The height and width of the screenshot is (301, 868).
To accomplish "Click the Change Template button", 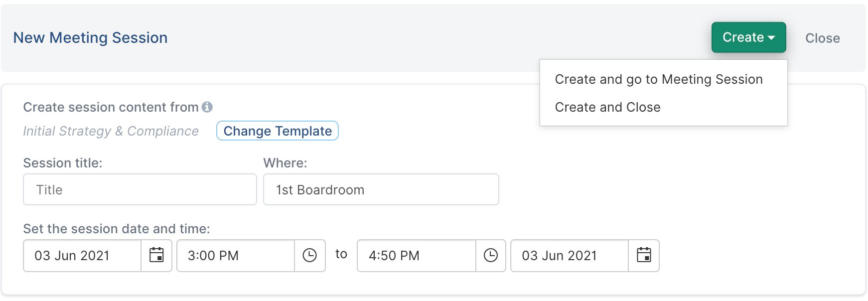I will tap(278, 131).
